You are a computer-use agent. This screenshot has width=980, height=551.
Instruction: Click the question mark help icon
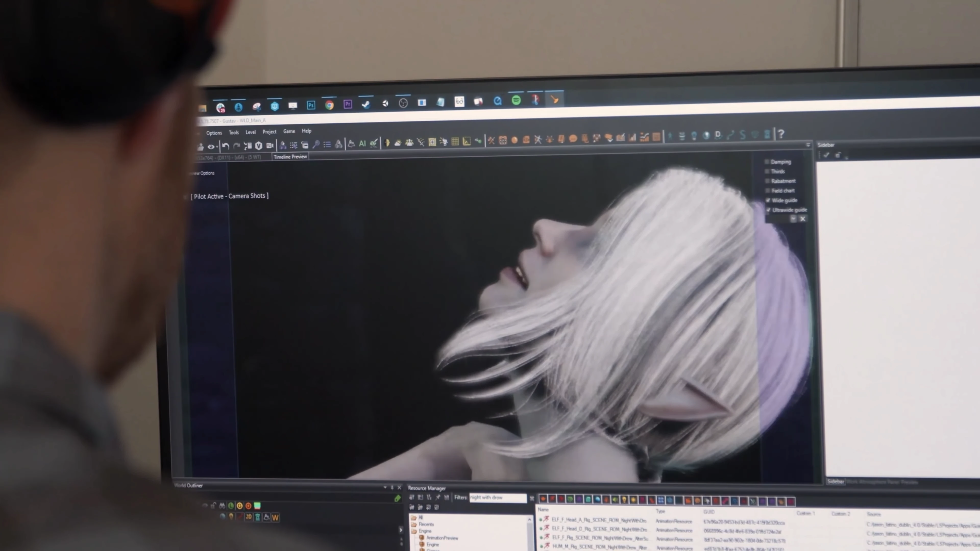[x=781, y=134]
